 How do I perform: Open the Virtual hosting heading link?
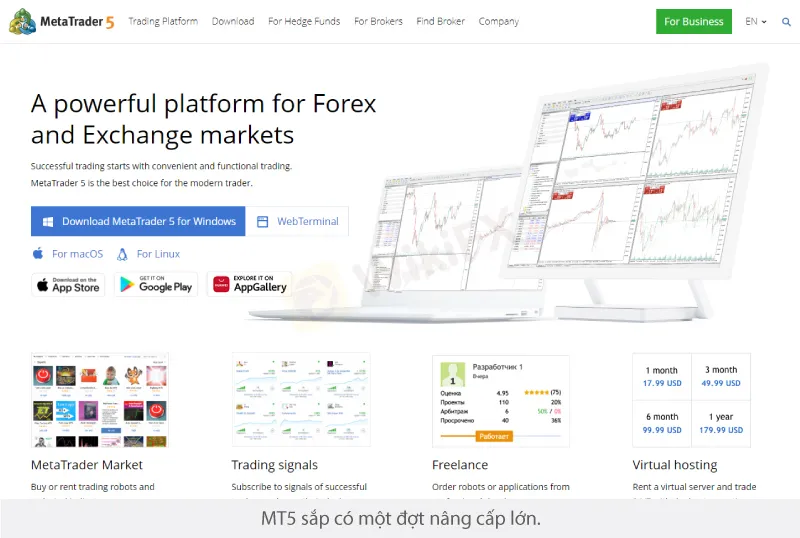click(675, 465)
